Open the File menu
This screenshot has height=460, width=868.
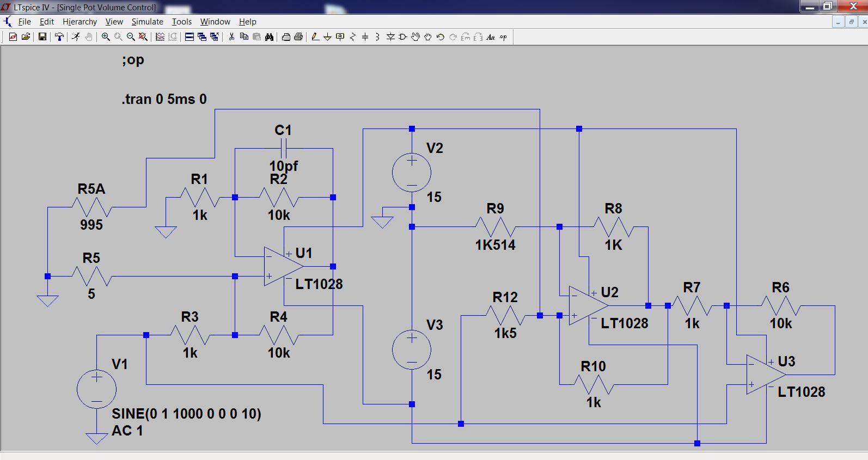point(25,22)
